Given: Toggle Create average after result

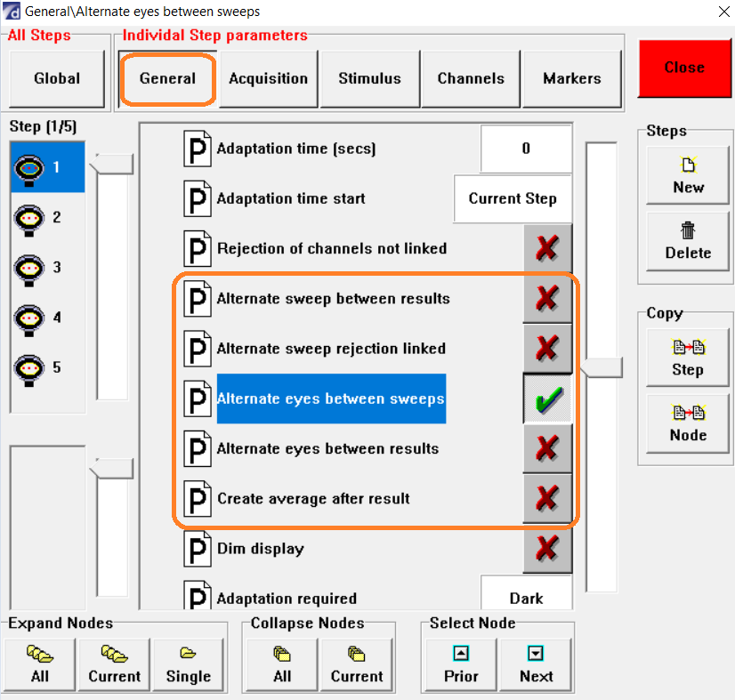Looking at the screenshot, I should click(547, 498).
